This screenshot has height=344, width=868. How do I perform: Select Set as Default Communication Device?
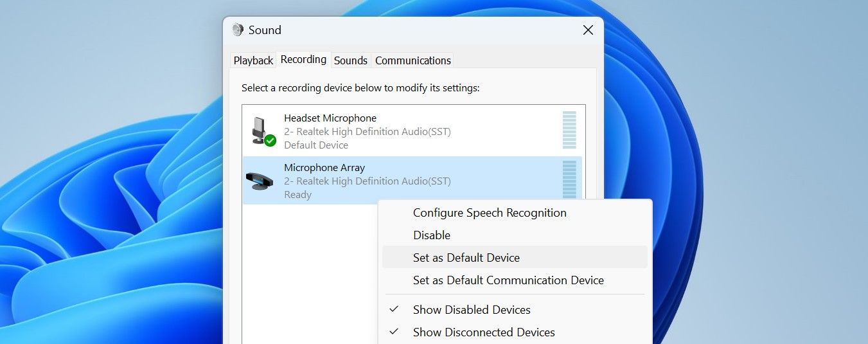point(508,280)
